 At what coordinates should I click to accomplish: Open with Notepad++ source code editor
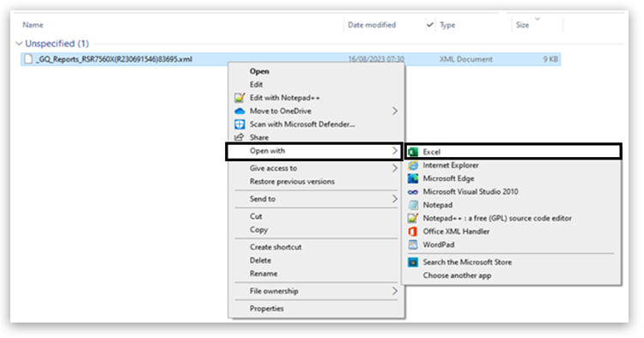497,218
